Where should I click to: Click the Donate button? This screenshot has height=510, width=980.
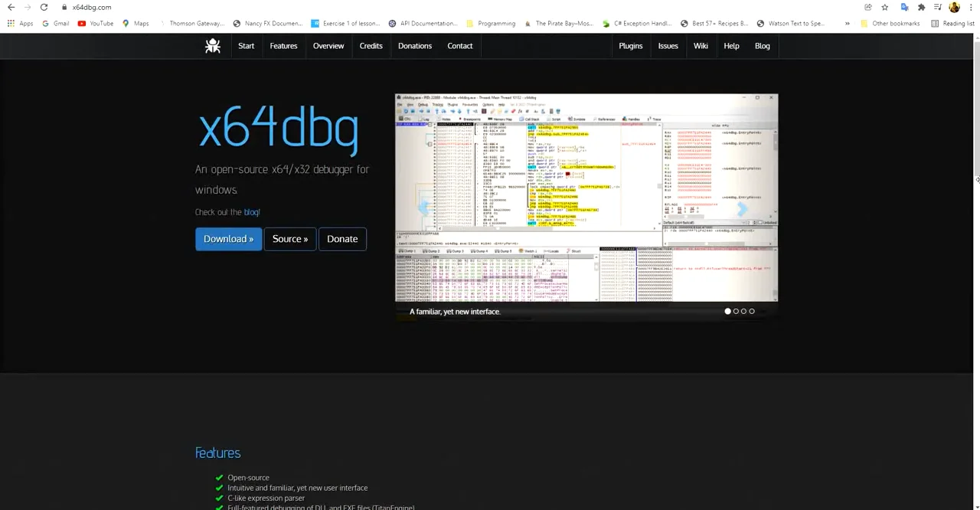pyautogui.click(x=342, y=239)
